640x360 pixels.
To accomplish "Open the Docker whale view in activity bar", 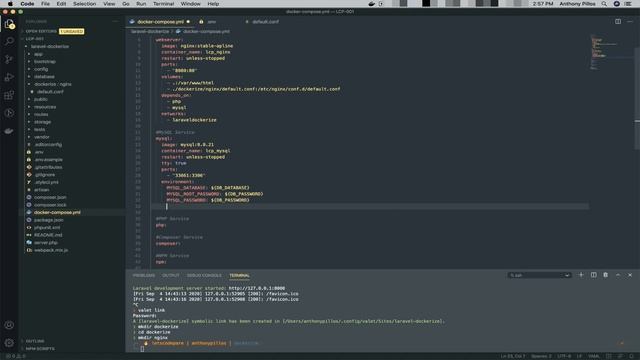I will tap(9, 131).
